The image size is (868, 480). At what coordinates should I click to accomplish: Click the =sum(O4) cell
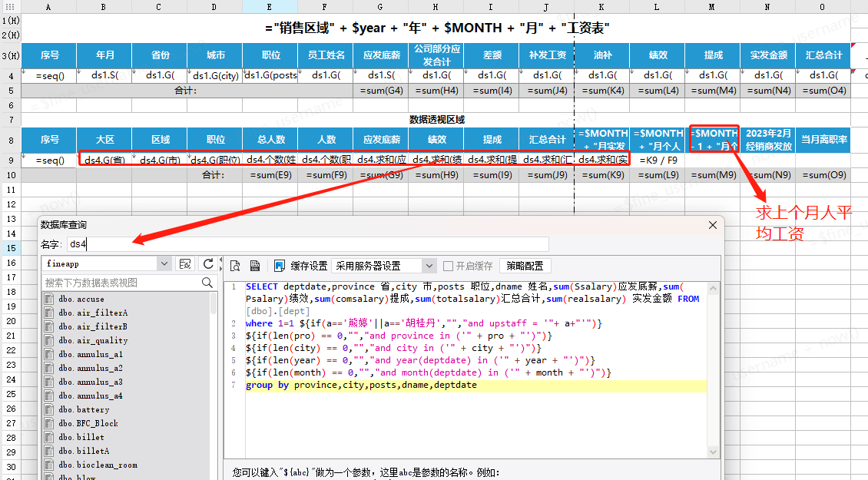pos(823,91)
